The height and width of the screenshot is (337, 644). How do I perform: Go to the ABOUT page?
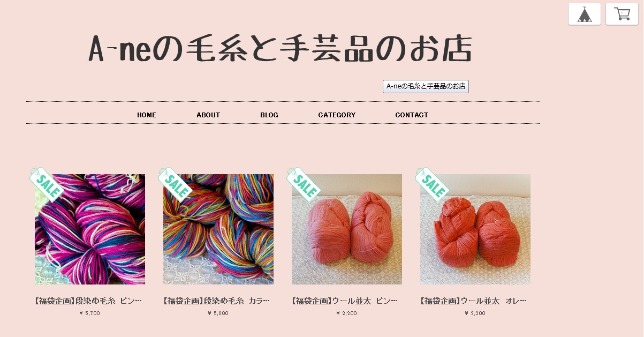208,115
